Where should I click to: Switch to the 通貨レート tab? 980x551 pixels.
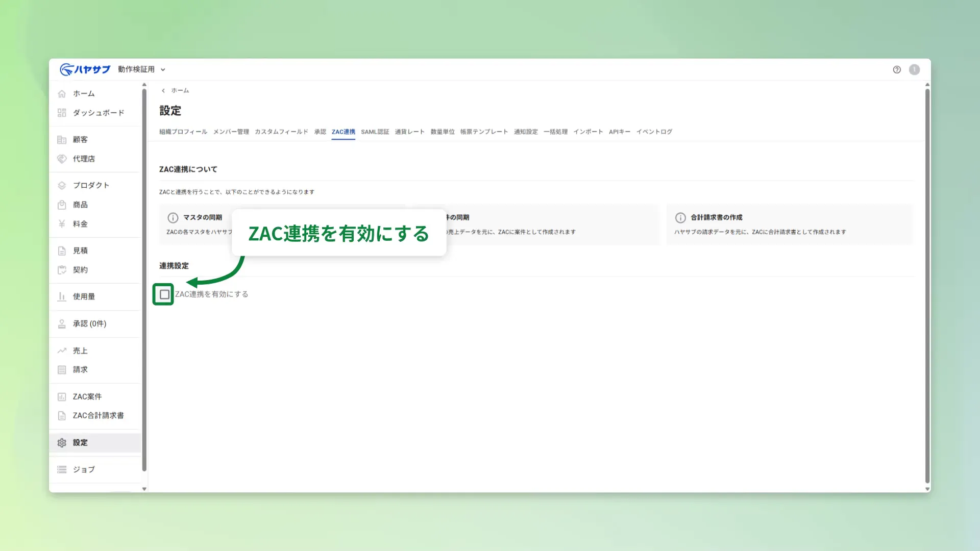pos(410,132)
